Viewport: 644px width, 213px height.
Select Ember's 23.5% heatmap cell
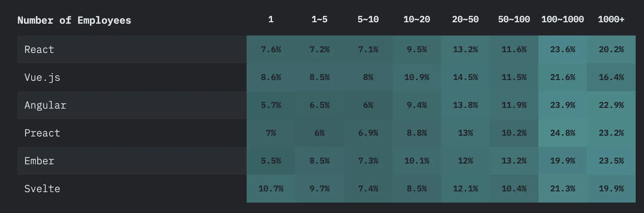pos(611,161)
